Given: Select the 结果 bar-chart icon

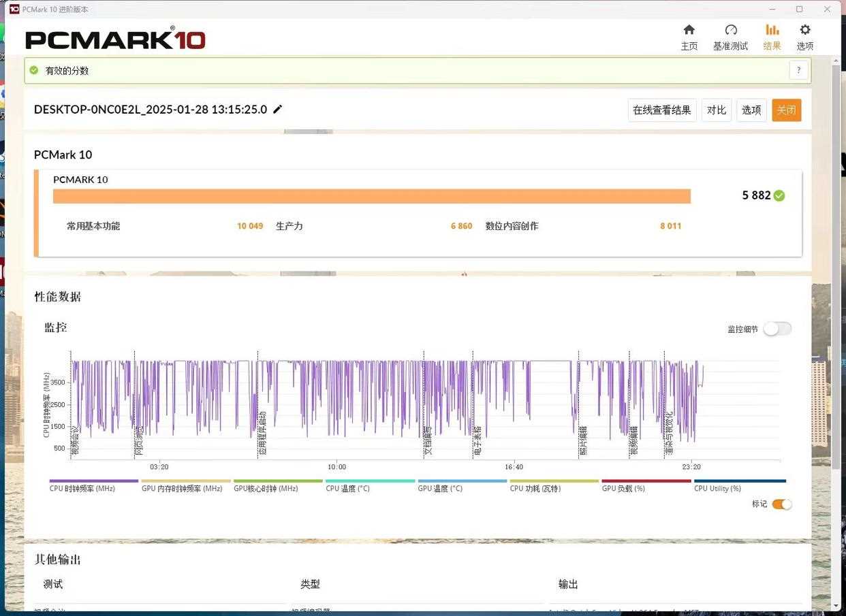Looking at the screenshot, I should 772,30.
